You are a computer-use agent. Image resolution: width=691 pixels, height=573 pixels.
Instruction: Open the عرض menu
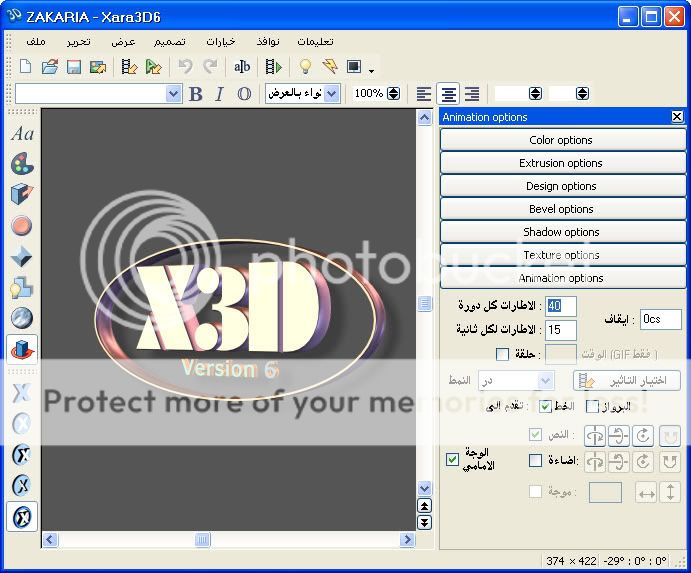pos(123,41)
